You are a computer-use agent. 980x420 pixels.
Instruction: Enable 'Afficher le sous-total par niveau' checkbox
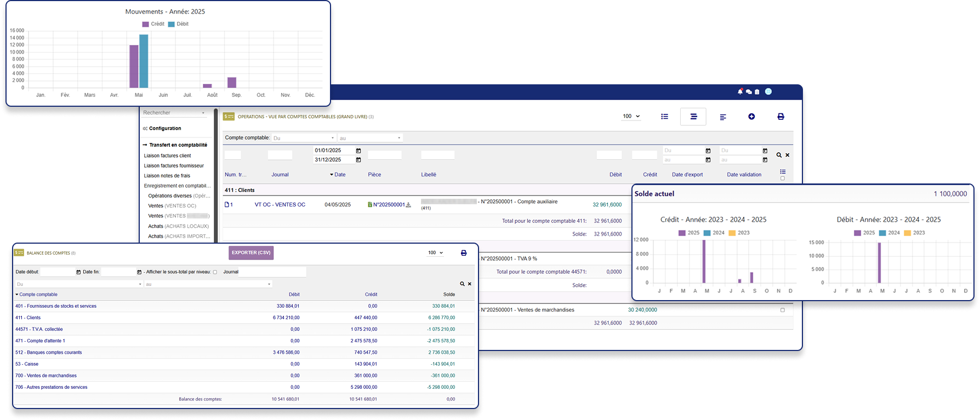coord(215,272)
